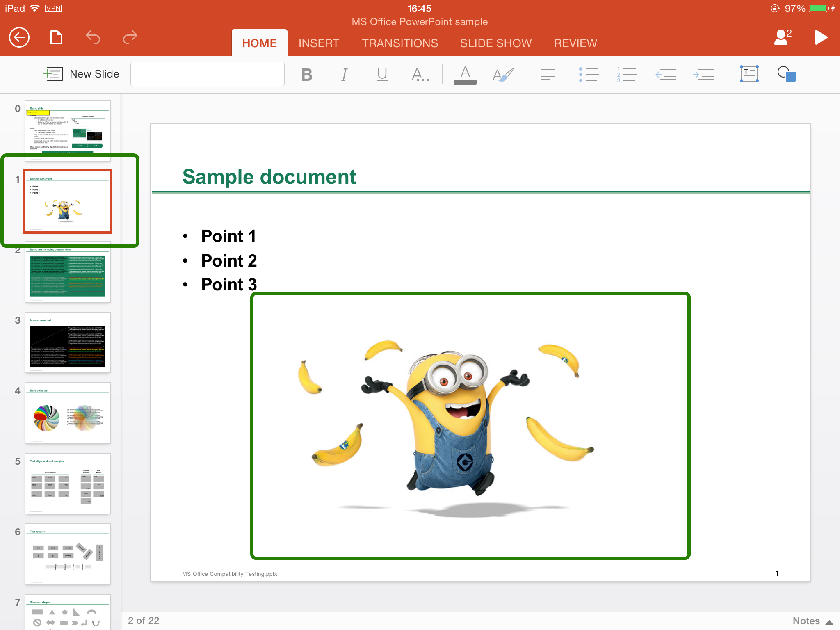Select slide 3 Inverse color text thumbnail
Viewport: 840px width, 630px height.
coord(68,342)
